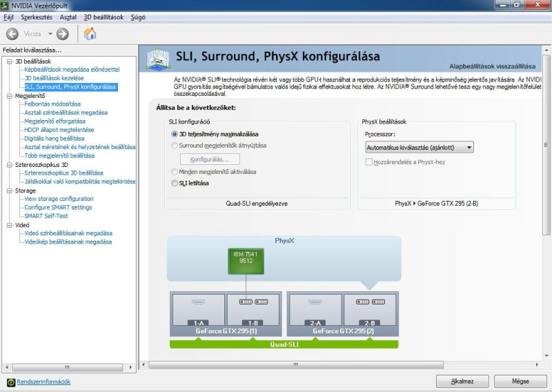The height and width of the screenshot is (392, 552).
Task: Click PhysX GeForce GTX 295 (2-B) status text
Action: pyautogui.click(x=437, y=204)
